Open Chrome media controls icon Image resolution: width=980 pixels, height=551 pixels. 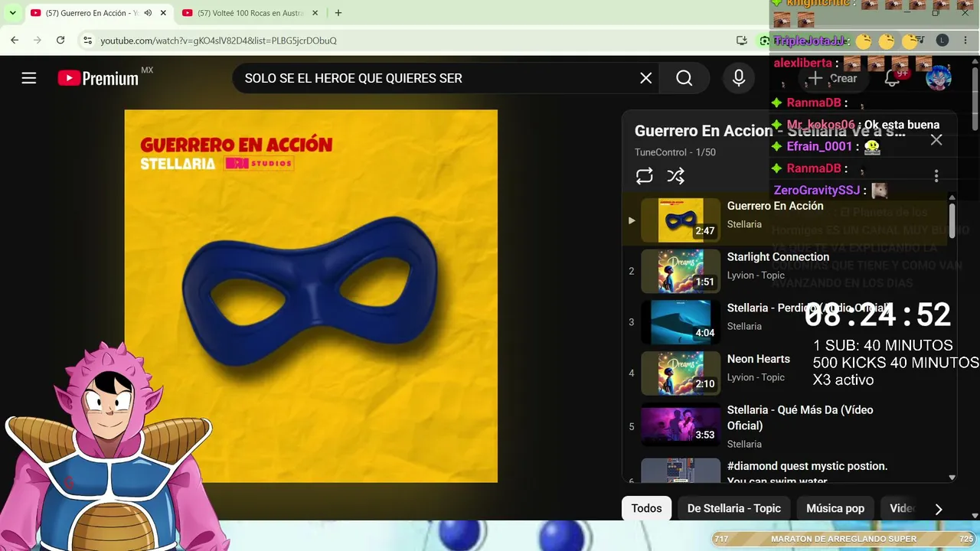920,40
